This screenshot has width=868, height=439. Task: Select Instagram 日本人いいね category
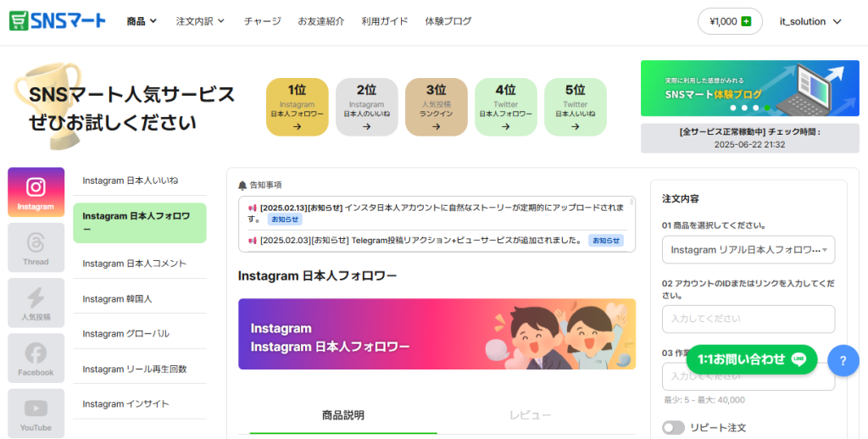click(140, 181)
